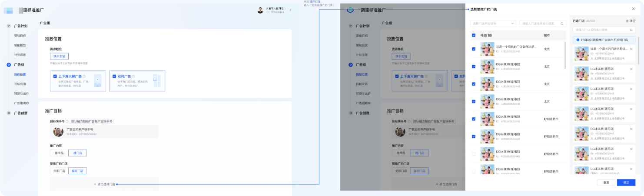Click 快手主站 in the dimmed middle window
The image size is (644, 196).
point(401,56)
